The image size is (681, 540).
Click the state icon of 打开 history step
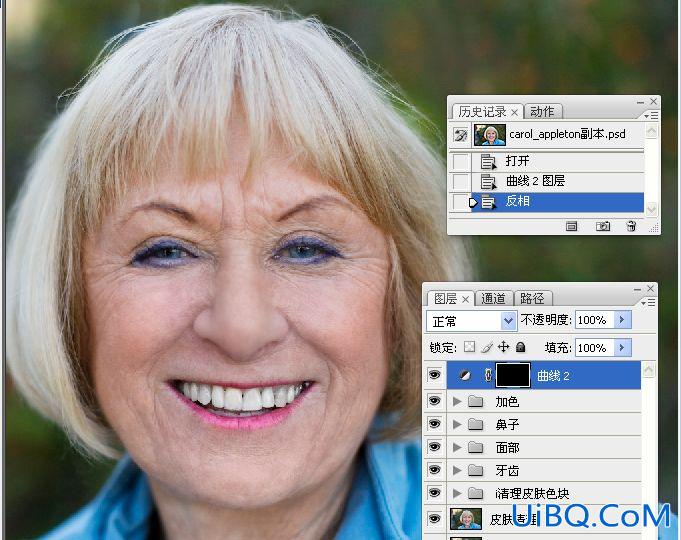point(488,162)
